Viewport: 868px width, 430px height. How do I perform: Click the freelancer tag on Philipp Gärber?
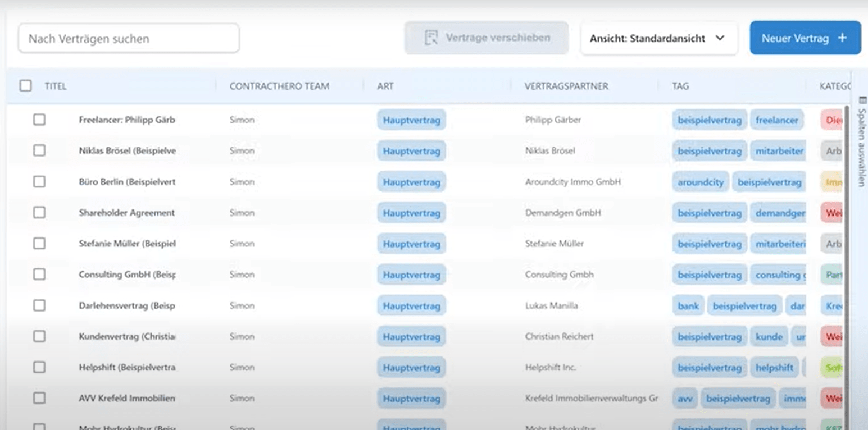(x=776, y=120)
